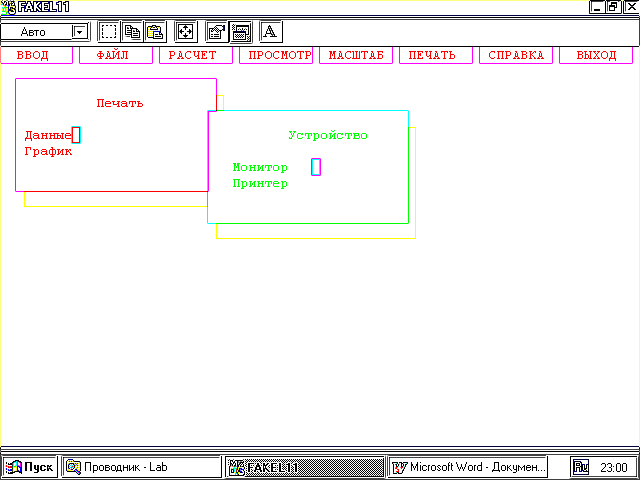The width and height of the screenshot is (640, 480).
Task: Close the FAKEL11 window
Action: coord(629,7)
